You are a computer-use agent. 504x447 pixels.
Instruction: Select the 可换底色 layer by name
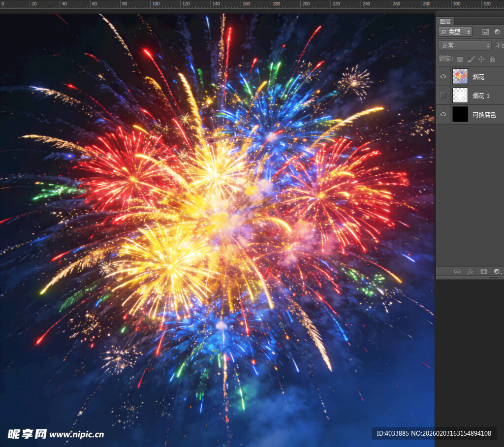[484, 115]
